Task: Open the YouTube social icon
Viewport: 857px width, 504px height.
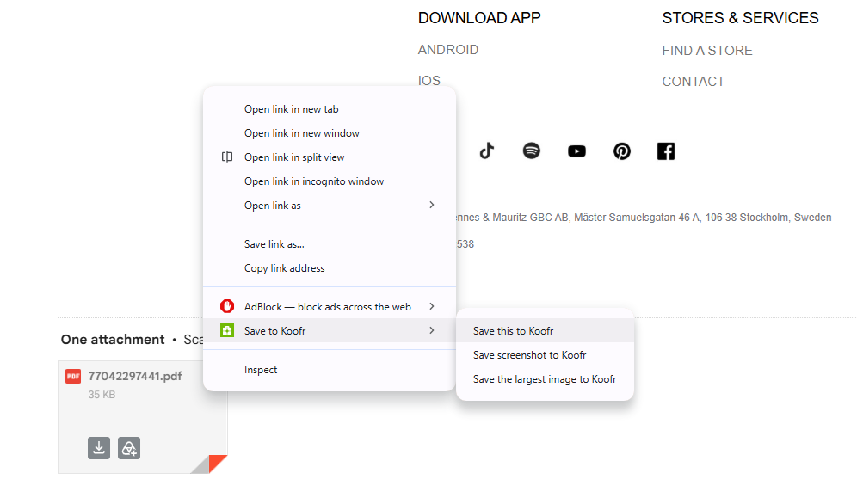Action: tap(576, 151)
